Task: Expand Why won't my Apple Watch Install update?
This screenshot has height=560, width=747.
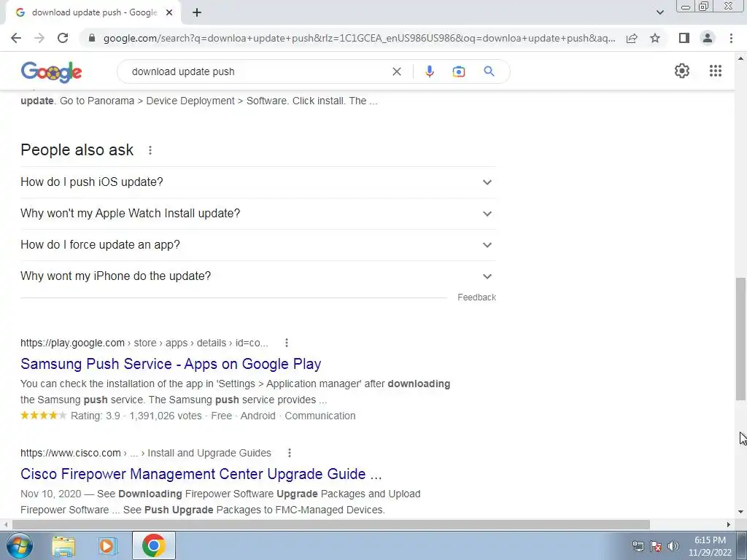Action: pos(258,214)
